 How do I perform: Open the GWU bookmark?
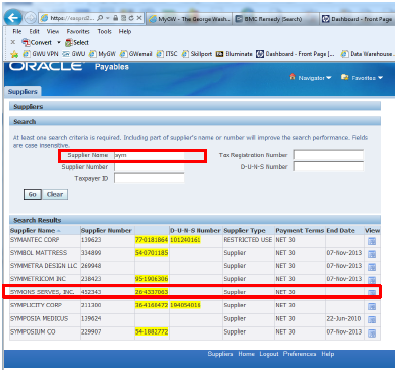pyautogui.click(x=74, y=54)
